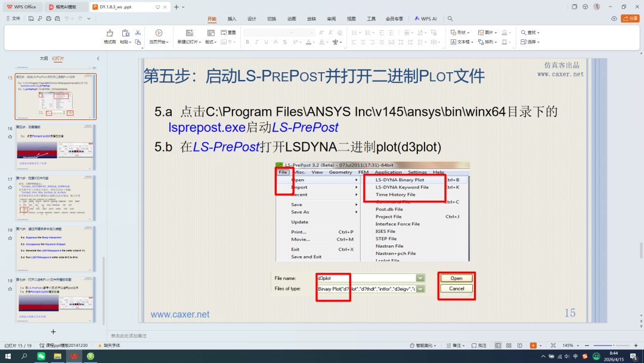Click the orange Play slideshow button in status bar
This screenshot has width=644, height=363.
(533, 345)
